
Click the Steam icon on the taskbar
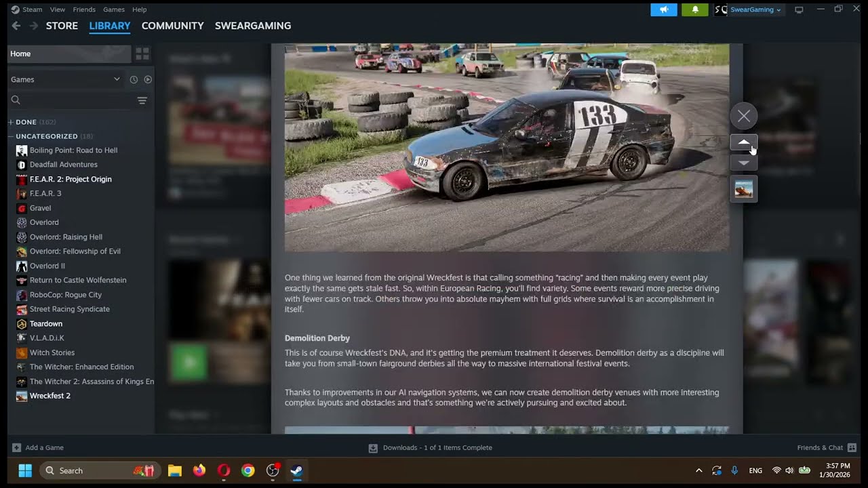(x=297, y=470)
